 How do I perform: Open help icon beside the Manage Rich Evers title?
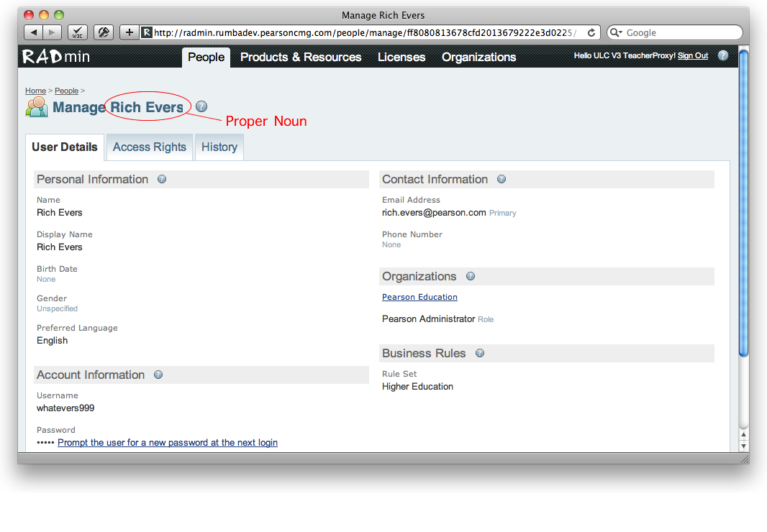pos(201,106)
